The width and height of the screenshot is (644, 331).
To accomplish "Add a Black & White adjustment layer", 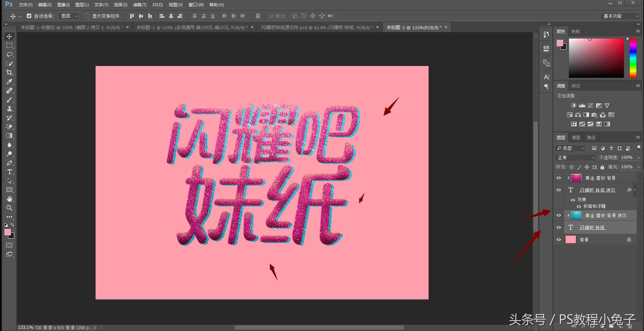I will [x=586, y=115].
